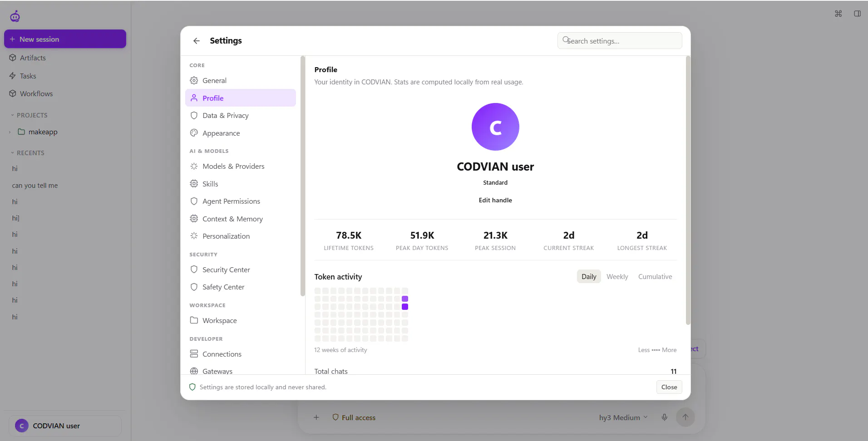Open Agent Permissions settings
Viewport: 868px width, 441px height.
241,201
